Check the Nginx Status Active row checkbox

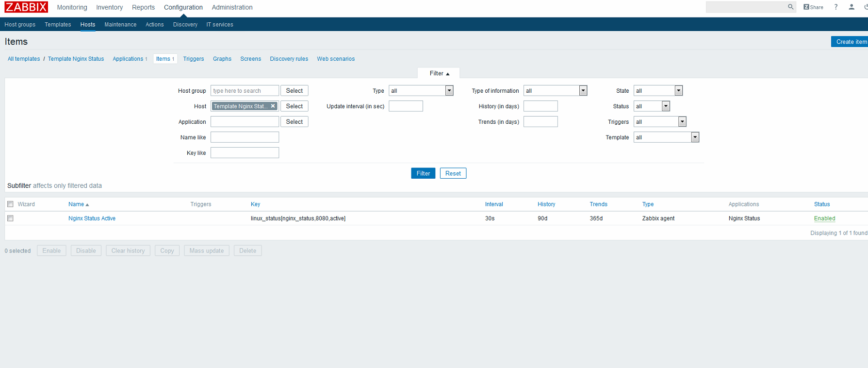coord(10,218)
